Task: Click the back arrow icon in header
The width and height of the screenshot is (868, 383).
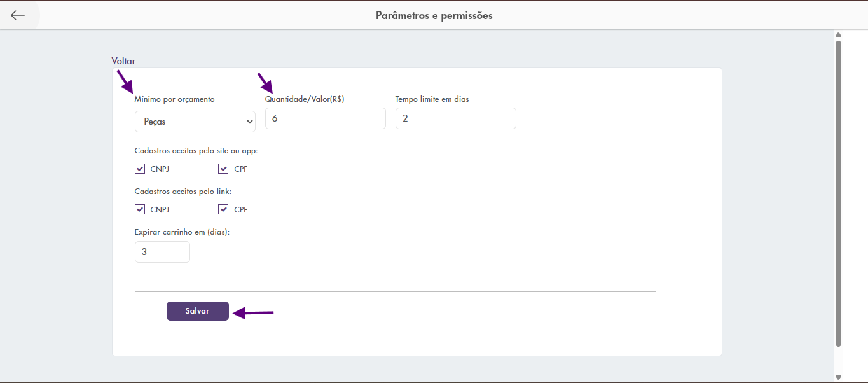Action: (x=18, y=15)
